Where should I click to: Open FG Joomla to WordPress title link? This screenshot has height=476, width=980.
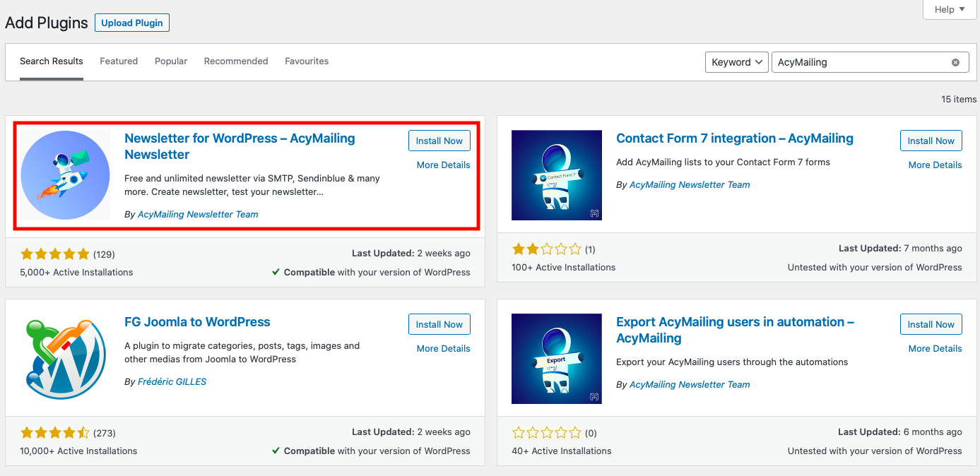pos(197,322)
